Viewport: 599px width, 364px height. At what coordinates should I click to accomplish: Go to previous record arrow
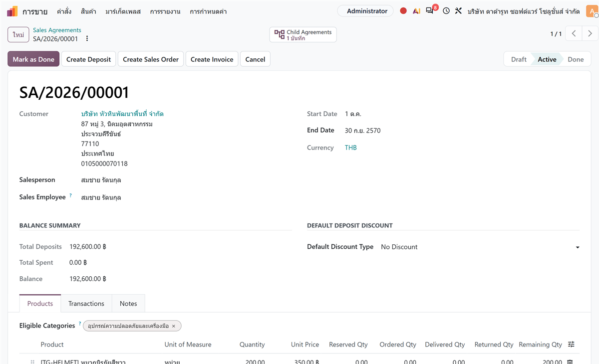(574, 34)
